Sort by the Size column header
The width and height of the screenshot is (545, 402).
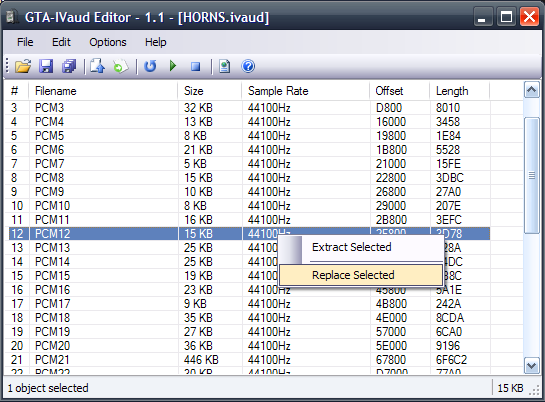[210, 91]
